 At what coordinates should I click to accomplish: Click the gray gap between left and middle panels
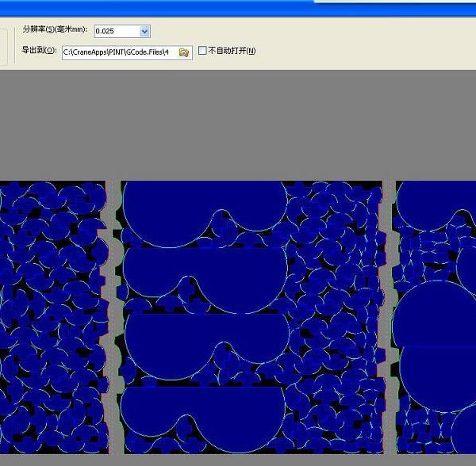pyautogui.click(x=113, y=317)
